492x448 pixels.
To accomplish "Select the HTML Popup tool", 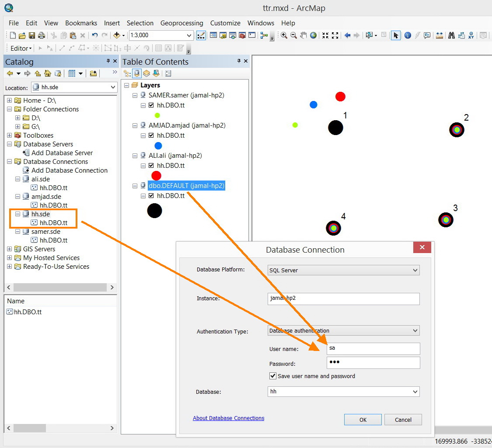I will click(x=427, y=35).
